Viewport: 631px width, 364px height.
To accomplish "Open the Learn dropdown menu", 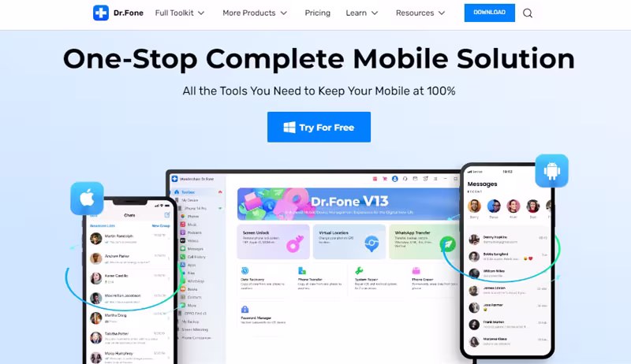I will tap(362, 13).
